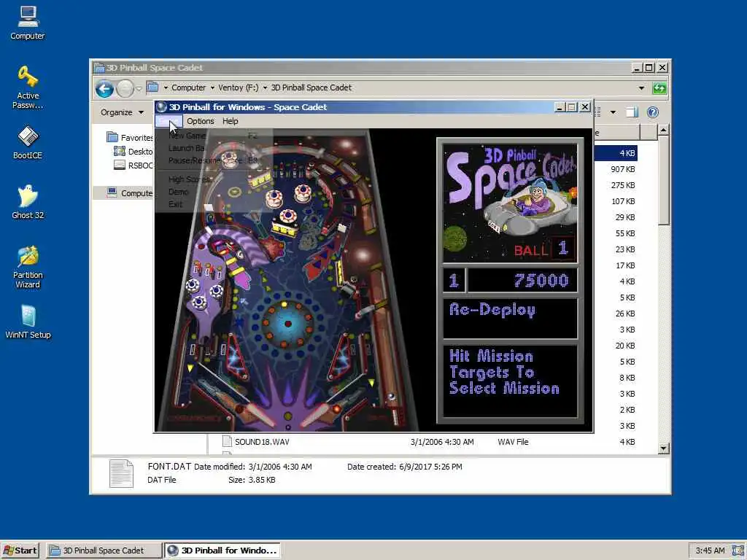Expand the arrow before Computer breadcrumb
This screenshot has height=560, width=747.
166,87
